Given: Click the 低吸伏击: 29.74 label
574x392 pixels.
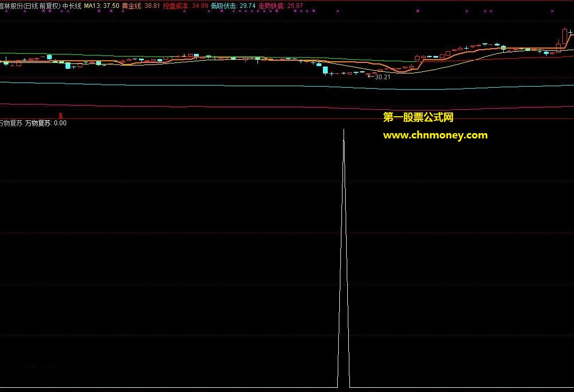Looking at the screenshot, I should click(x=233, y=6).
